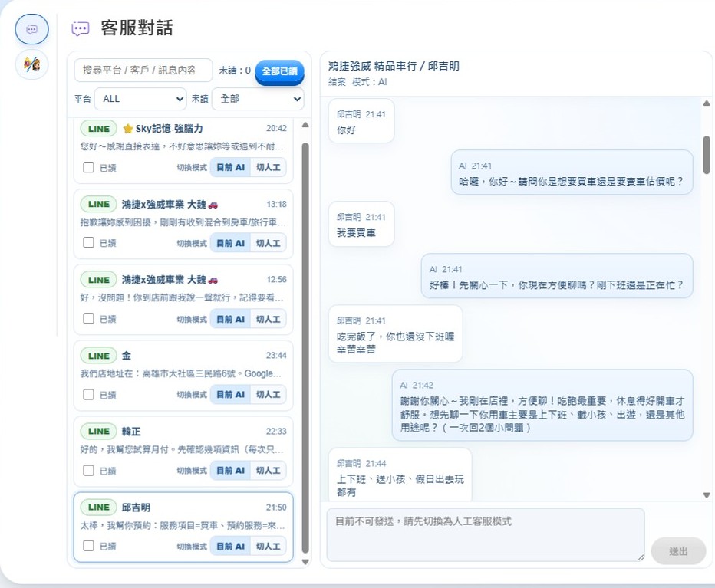Click the chat bubble sidebar icon
The image size is (715, 588).
coord(31,29)
